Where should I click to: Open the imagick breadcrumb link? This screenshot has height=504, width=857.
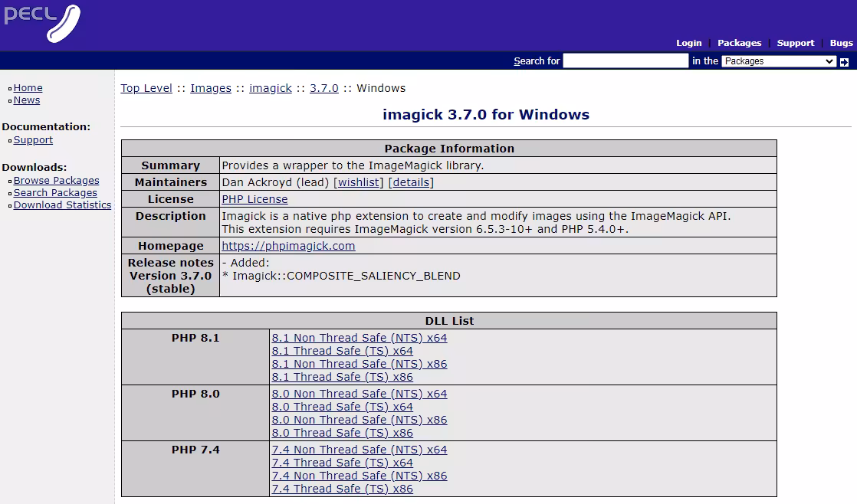pos(271,88)
